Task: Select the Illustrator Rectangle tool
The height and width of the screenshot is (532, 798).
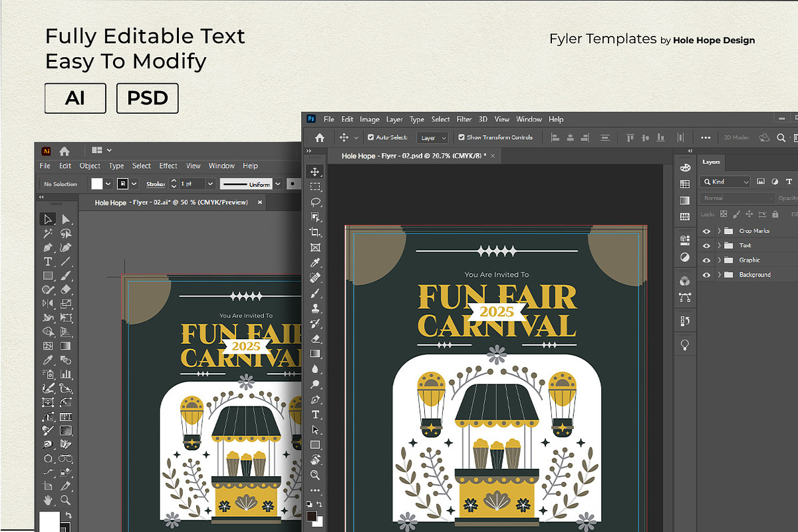Action: click(48, 275)
